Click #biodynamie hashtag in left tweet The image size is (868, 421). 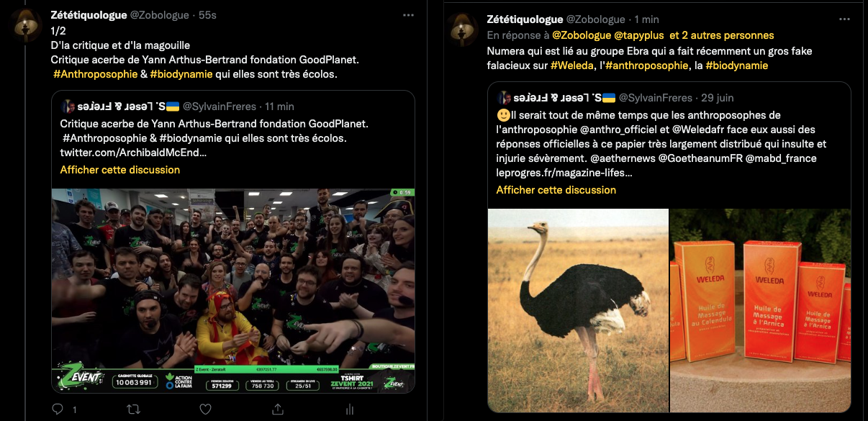181,74
